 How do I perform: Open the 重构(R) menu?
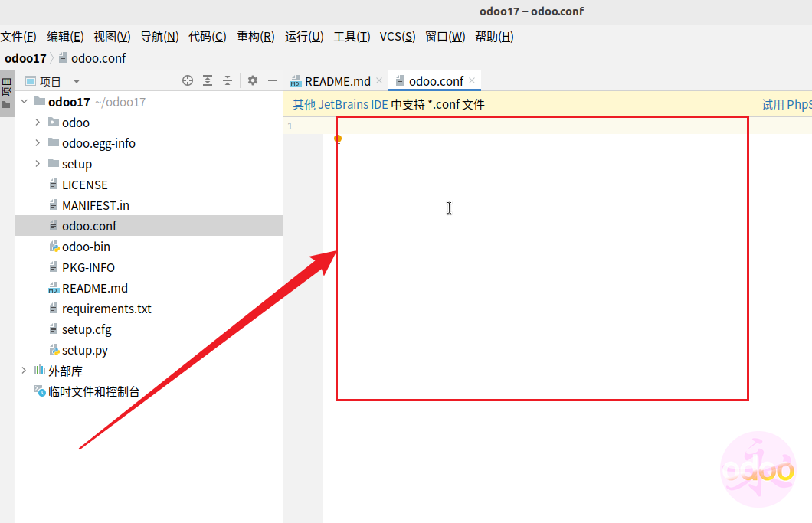(x=255, y=37)
